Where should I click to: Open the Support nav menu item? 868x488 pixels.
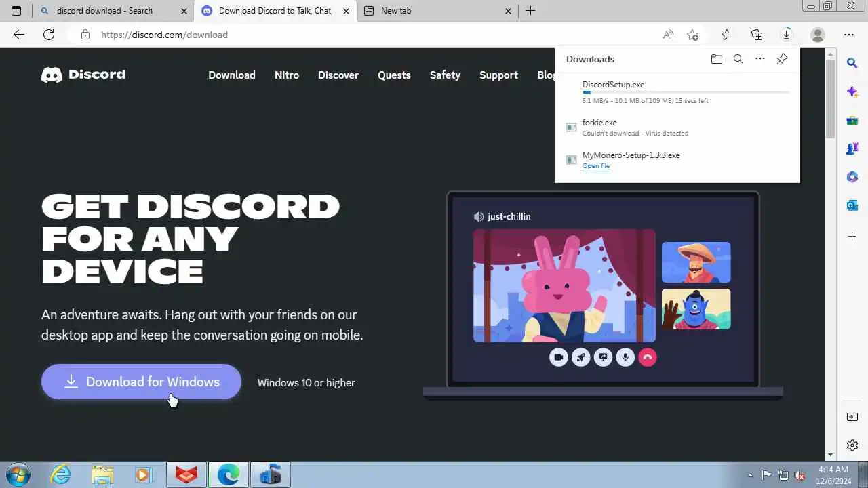pos(498,75)
